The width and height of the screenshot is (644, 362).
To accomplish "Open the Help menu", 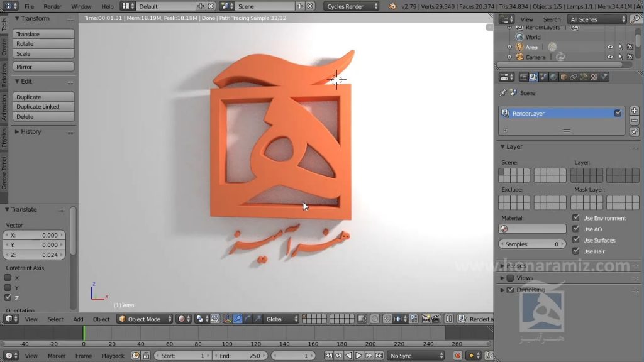I will (x=107, y=6).
